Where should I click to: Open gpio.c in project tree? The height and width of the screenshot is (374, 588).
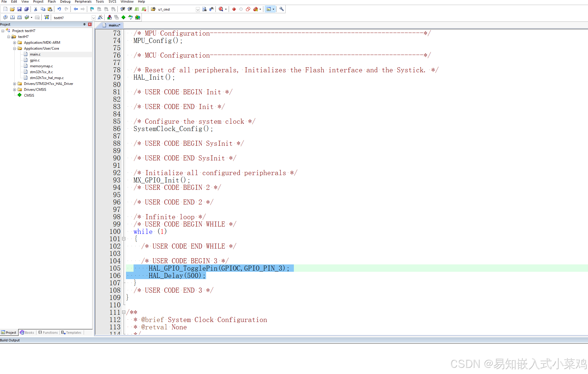35,60
